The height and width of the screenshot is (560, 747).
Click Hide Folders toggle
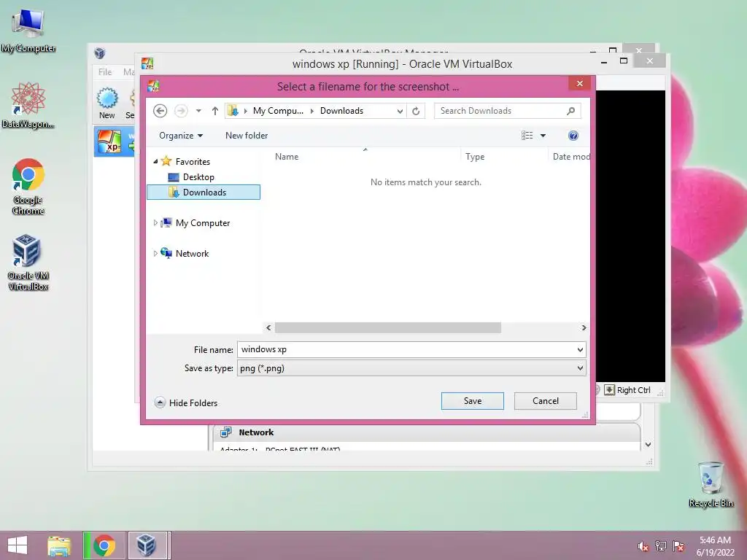tap(186, 402)
